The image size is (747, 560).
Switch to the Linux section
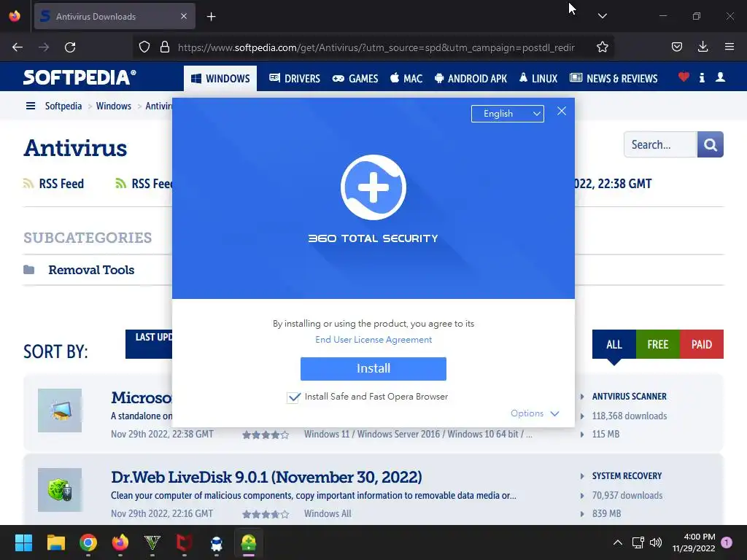tap(538, 79)
